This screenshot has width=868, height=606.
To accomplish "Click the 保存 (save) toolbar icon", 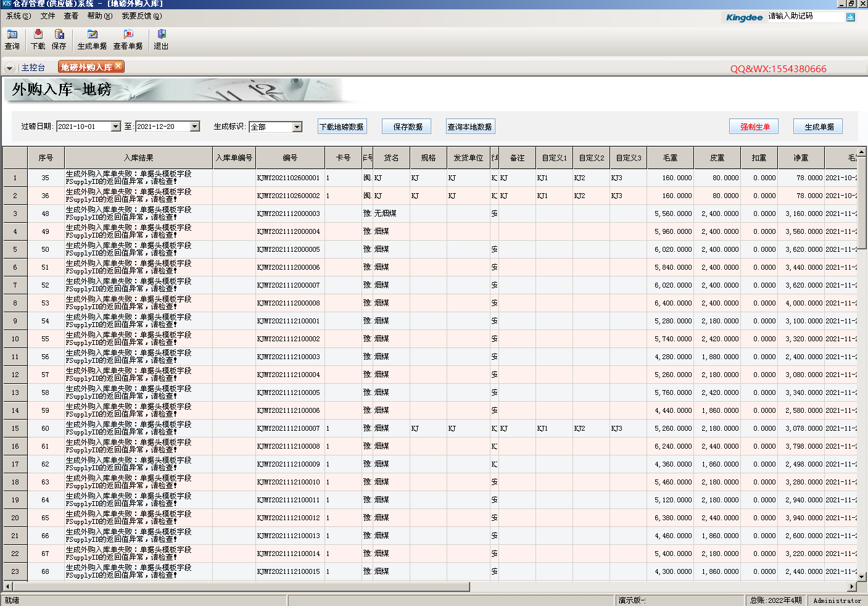I will tap(59, 39).
